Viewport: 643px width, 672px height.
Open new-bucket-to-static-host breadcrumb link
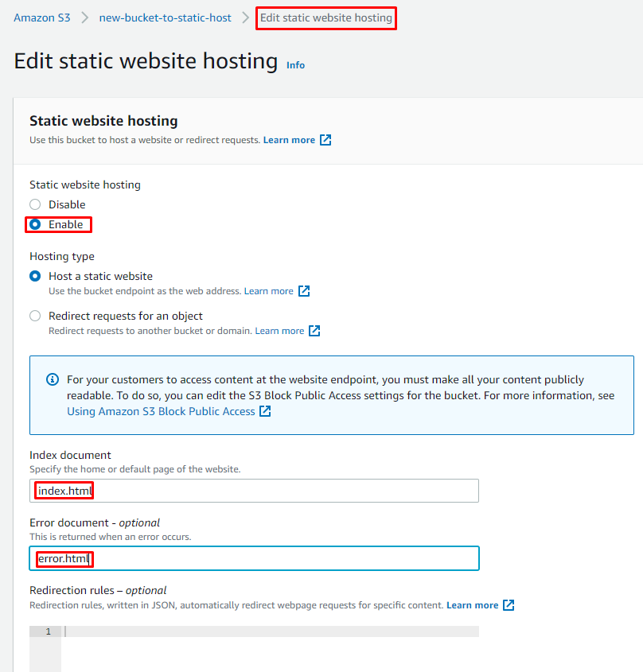(165, 17)
